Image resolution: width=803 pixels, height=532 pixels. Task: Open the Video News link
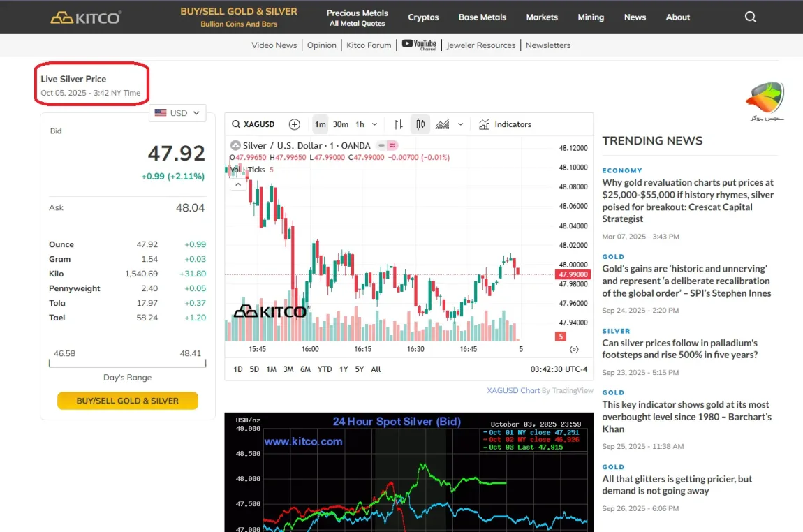click(x=274, y=45)
